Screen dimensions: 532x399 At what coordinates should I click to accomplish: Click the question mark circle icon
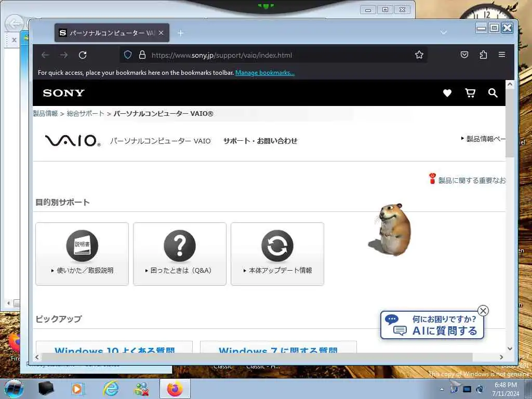point(180,246)
